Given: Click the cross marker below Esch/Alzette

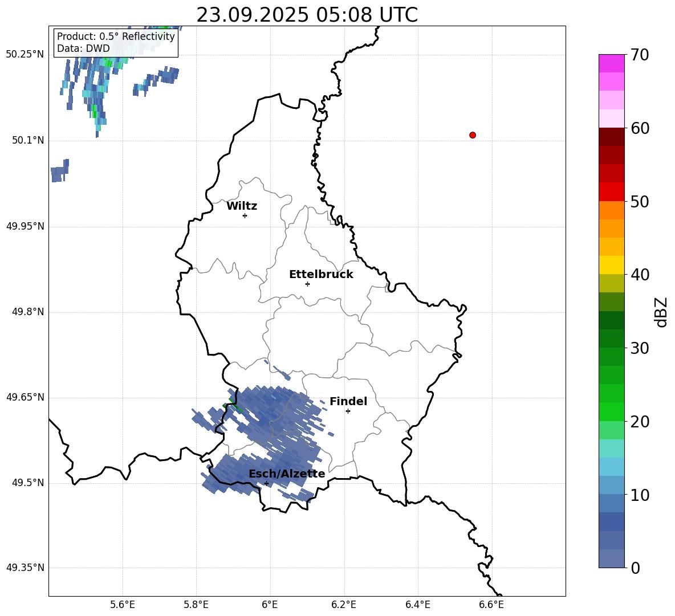Looking at the screenshot, I should 266,483.
